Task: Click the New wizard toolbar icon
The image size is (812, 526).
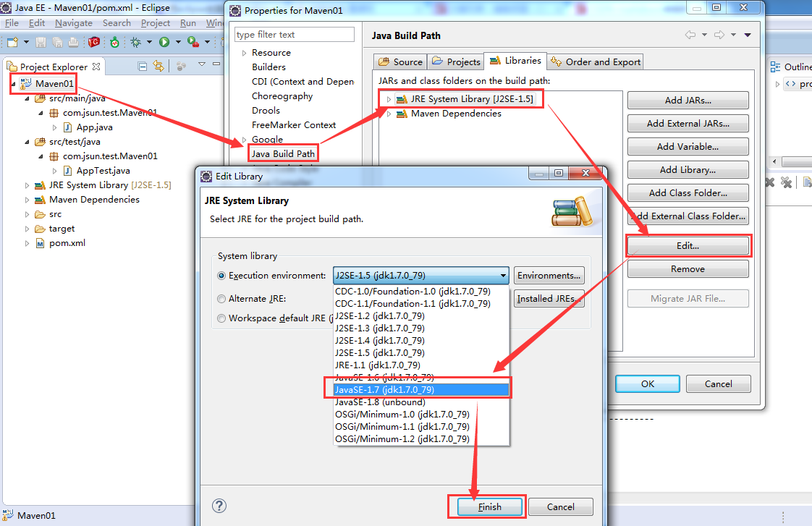Action: click(x=12, y=43)
